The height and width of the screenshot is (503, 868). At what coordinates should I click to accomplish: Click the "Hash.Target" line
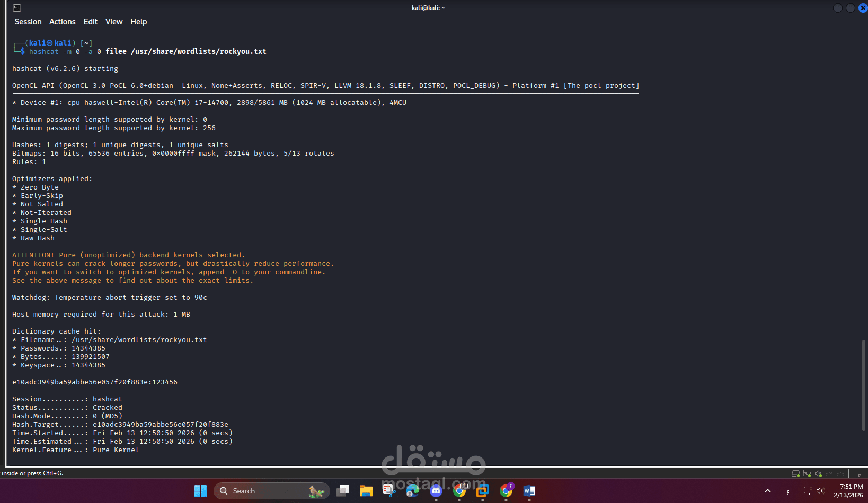coord(120,425)
